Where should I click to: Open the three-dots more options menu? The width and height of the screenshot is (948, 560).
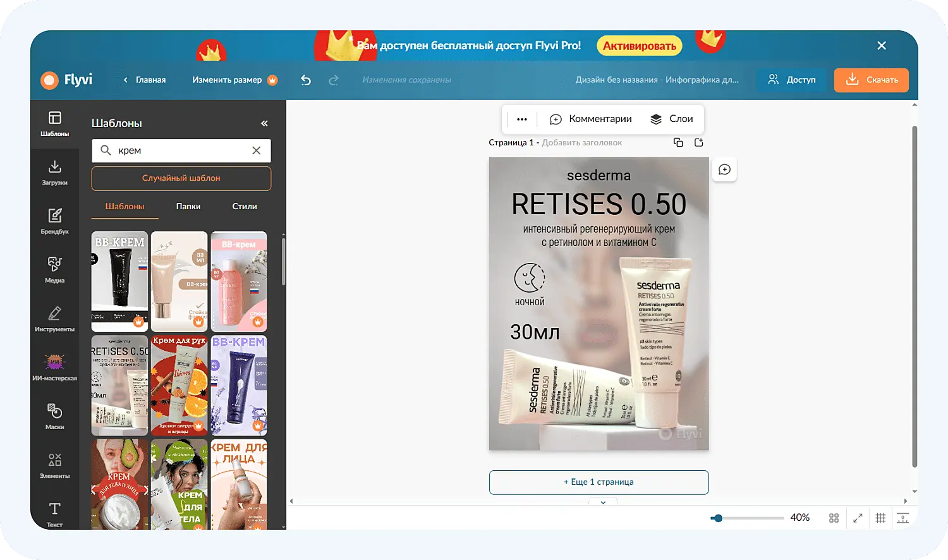[x=521, y=119]
